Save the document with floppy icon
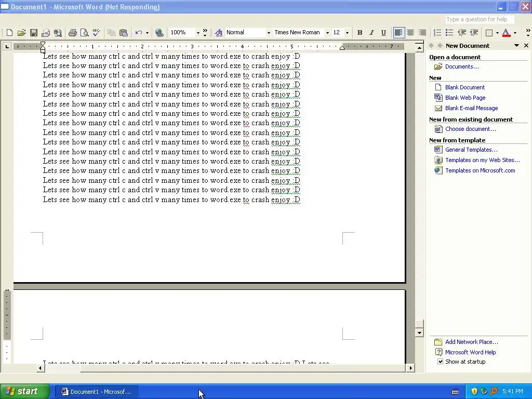 pos(34,33)
